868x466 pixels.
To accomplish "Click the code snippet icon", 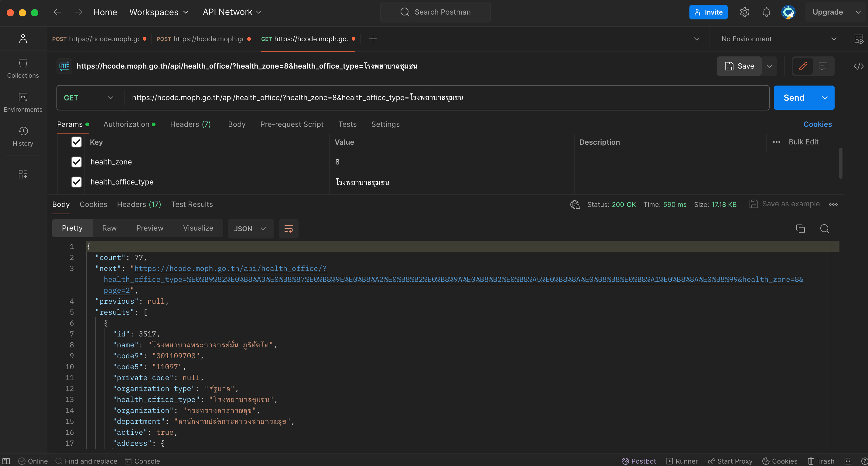I will [859, 66].
